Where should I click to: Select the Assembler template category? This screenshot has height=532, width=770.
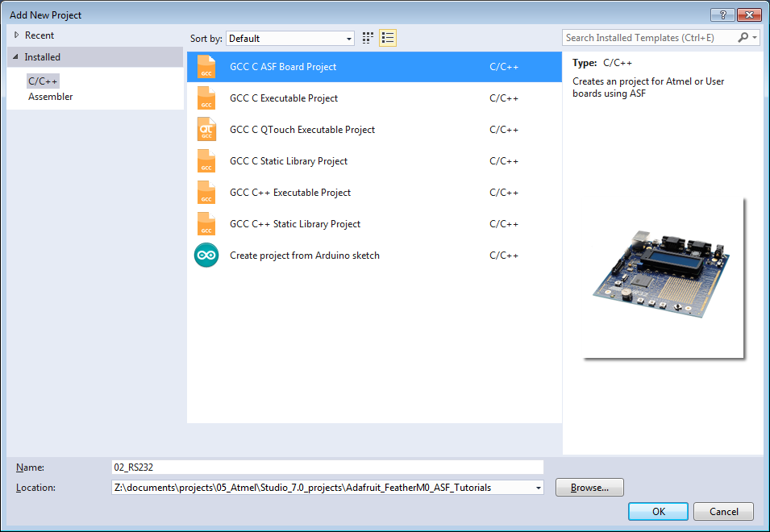pyautogui.click(x=51, y=97)
